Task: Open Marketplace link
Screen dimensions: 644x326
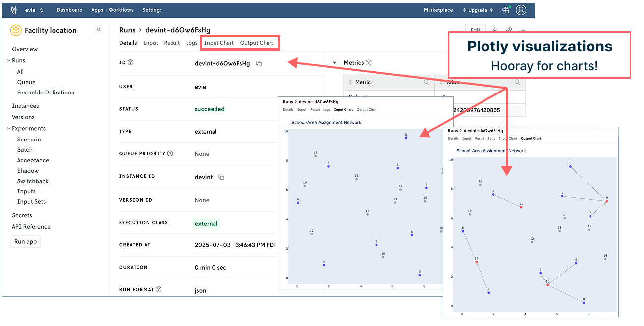Action: coord(438,10)
